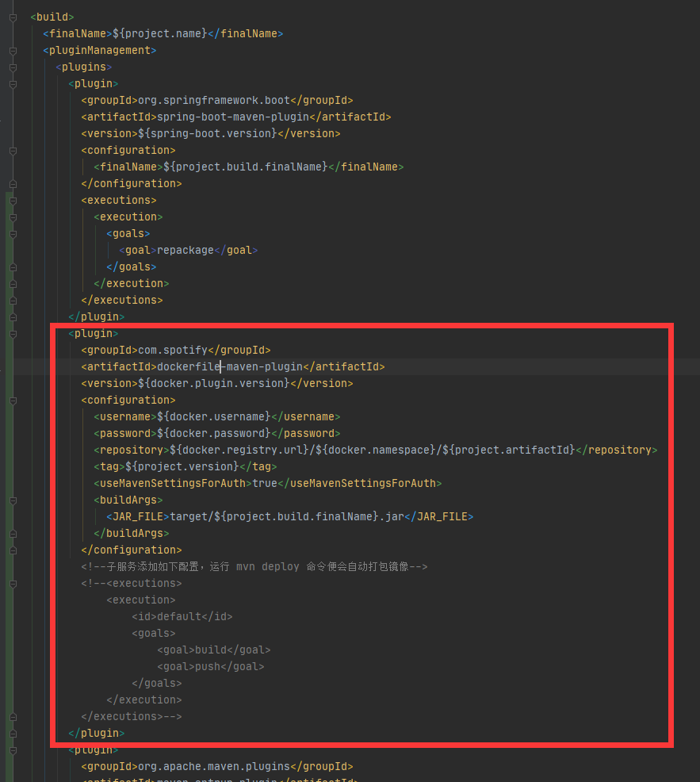Click fold-end marker at spring-boot </plugin> closing tag

point(12,316)
